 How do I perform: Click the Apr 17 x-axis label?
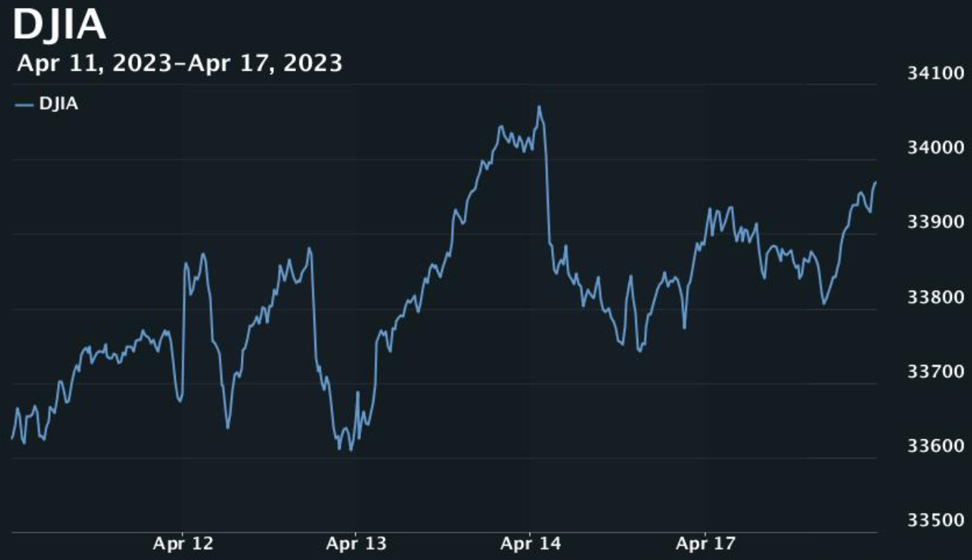tap(705, 544)
